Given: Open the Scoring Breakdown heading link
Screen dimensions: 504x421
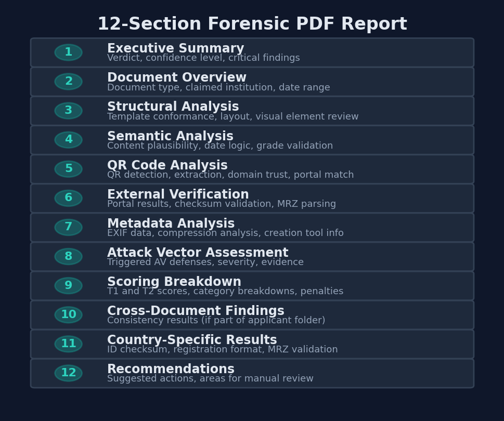Looking at the screenshot, I should pos(174,281).
